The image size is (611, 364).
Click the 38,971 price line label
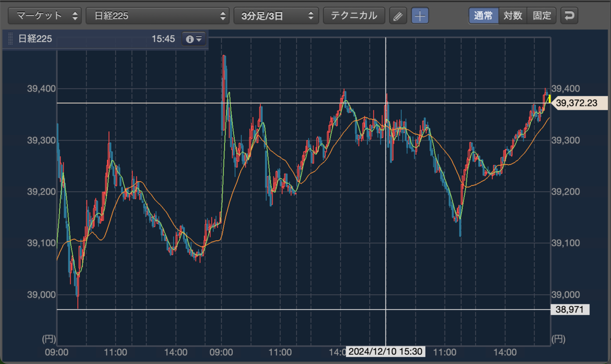coord(570,310)
